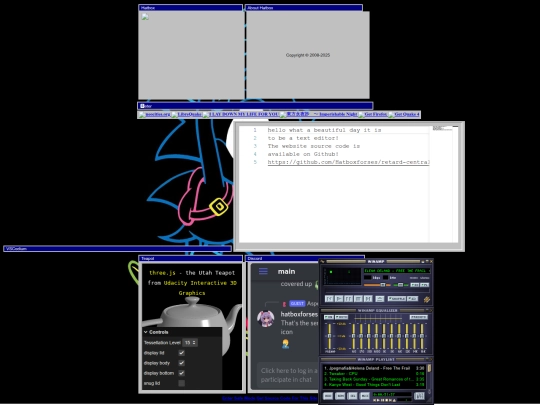Click Get Quake 4 link
Viewport: 540px width, 405px height.
click(x=404, y=114)
